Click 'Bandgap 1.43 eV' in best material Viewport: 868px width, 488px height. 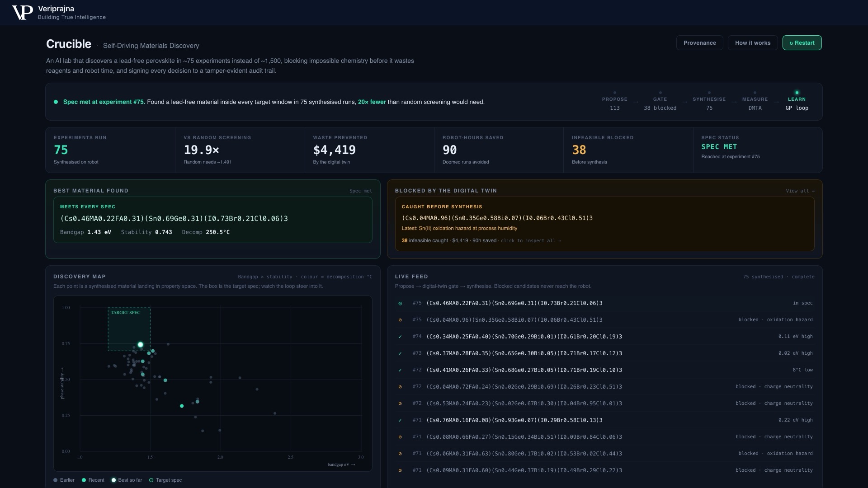point(85,232)
